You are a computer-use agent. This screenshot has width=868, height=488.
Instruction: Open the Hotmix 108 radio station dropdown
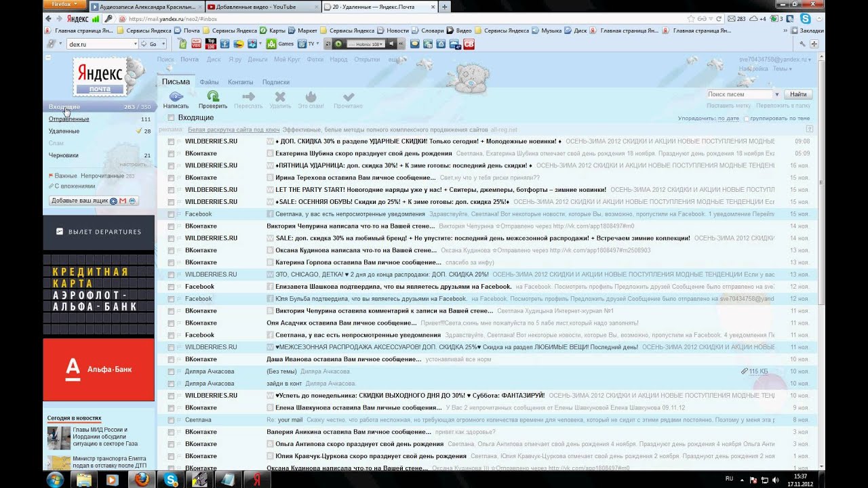tap(366, 43)
